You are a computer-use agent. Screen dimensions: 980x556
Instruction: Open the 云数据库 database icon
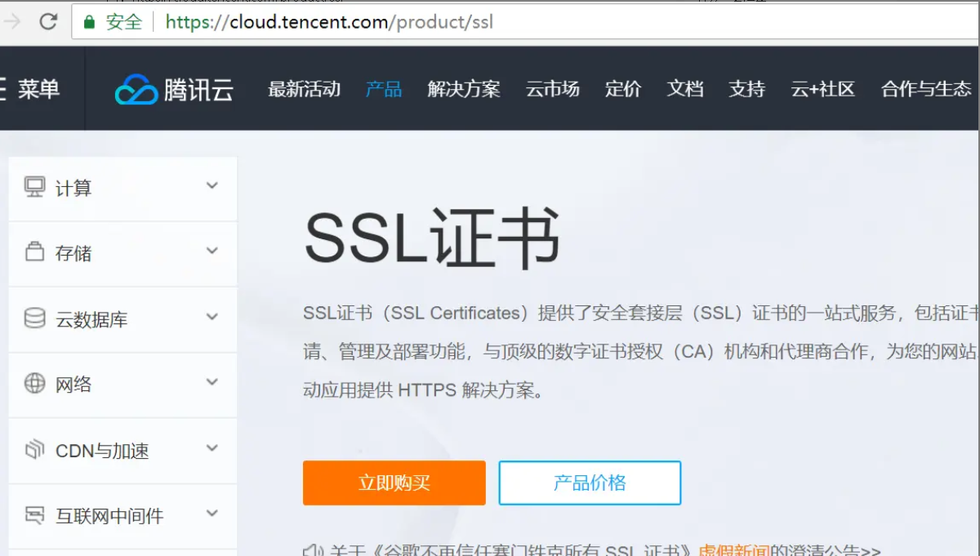point(34,319)
